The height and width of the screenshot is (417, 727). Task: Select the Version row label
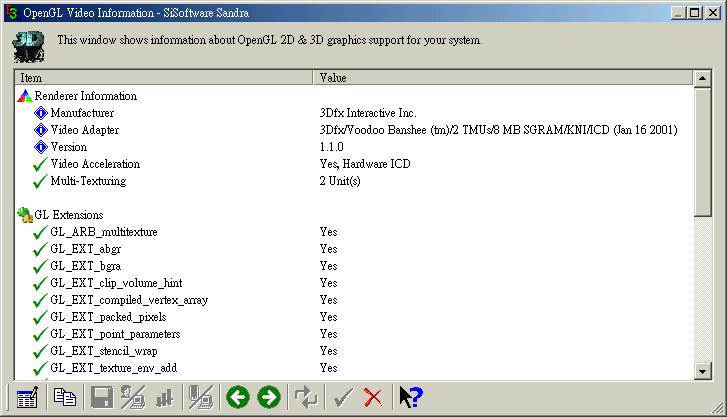[x=69, y=147]
